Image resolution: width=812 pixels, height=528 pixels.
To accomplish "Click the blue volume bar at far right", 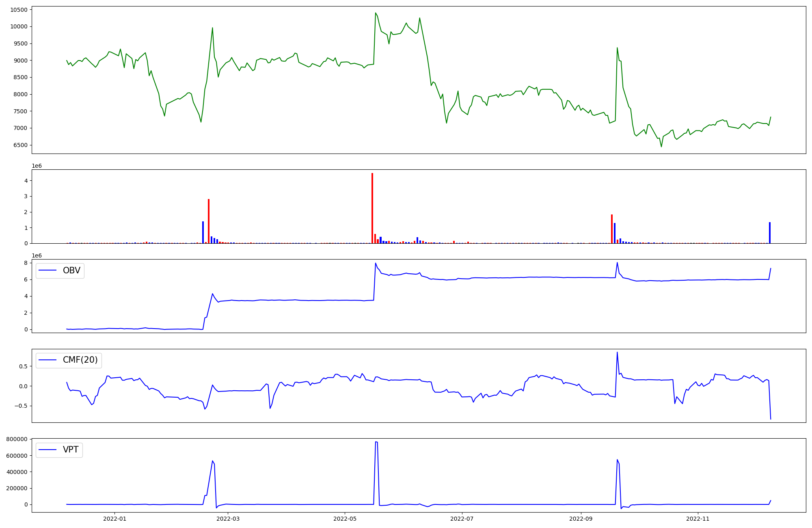I will point(769,232).
